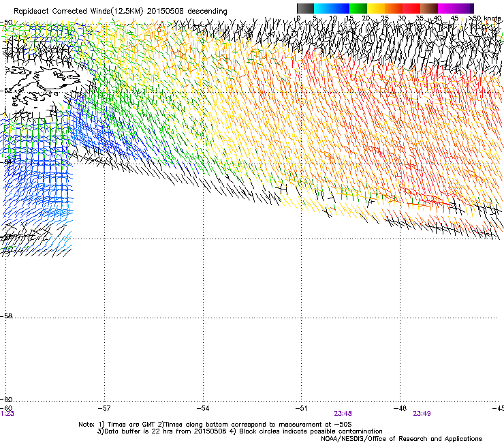Click the '3)Data buffer is 22 hrs' note
The height and width of the screenshot is (443, 504).
point(163,431)
